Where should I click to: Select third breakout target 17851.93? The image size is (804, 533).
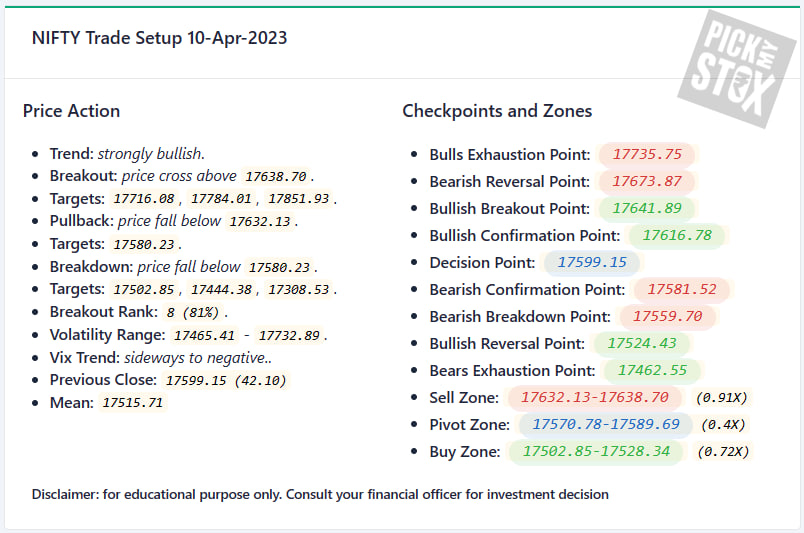pos(299,199)
